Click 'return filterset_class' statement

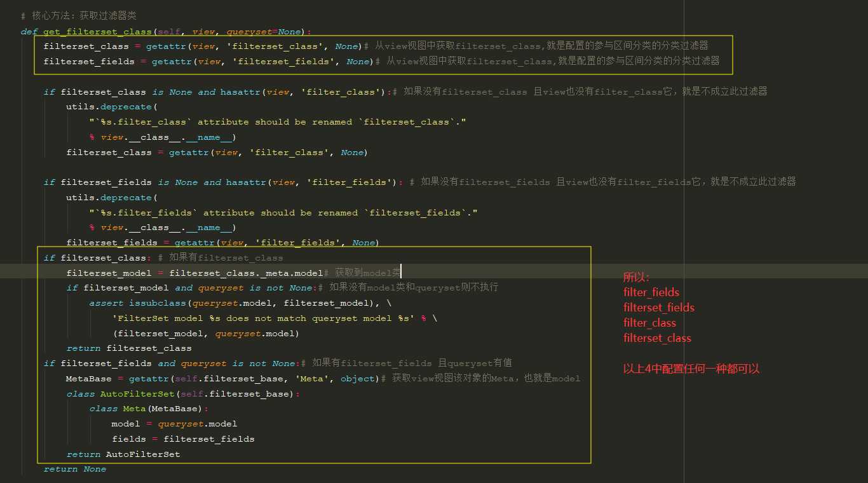point(129,348)
